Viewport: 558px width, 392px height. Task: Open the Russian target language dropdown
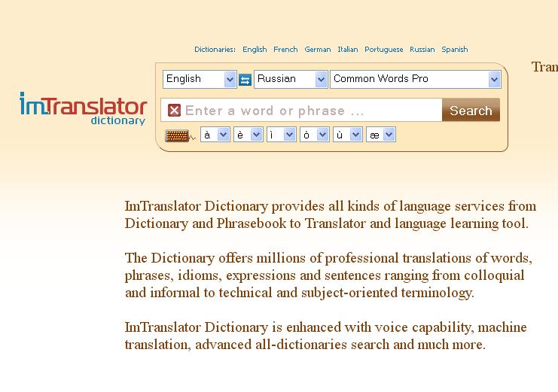(291, 79)
